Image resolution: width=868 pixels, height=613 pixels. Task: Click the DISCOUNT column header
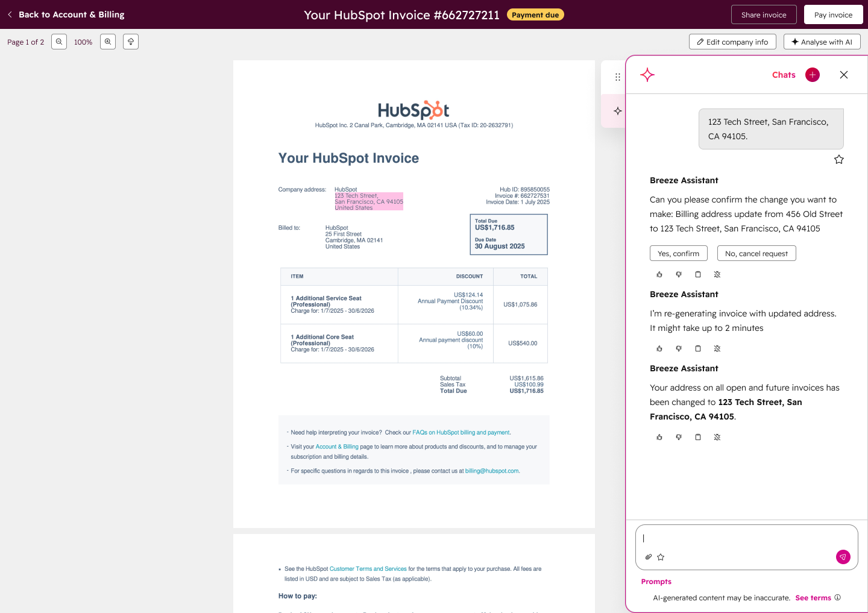coord(470,276)
